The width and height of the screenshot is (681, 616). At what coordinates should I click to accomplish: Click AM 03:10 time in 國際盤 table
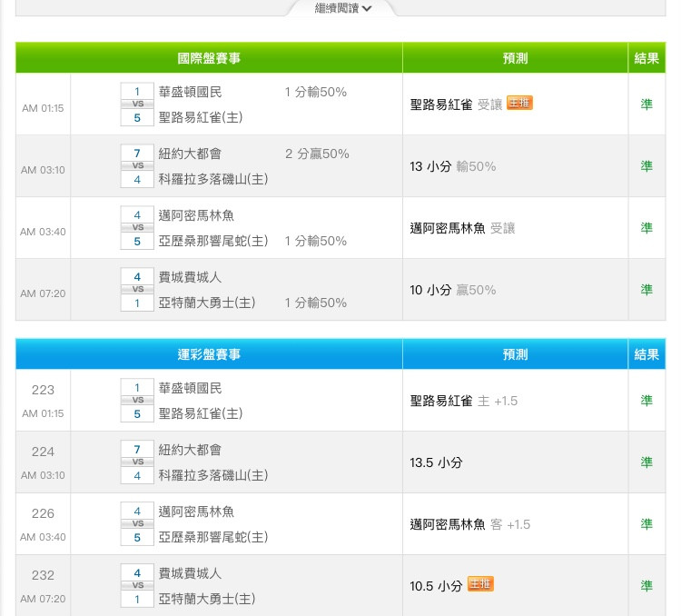click(x=43, y=170)
